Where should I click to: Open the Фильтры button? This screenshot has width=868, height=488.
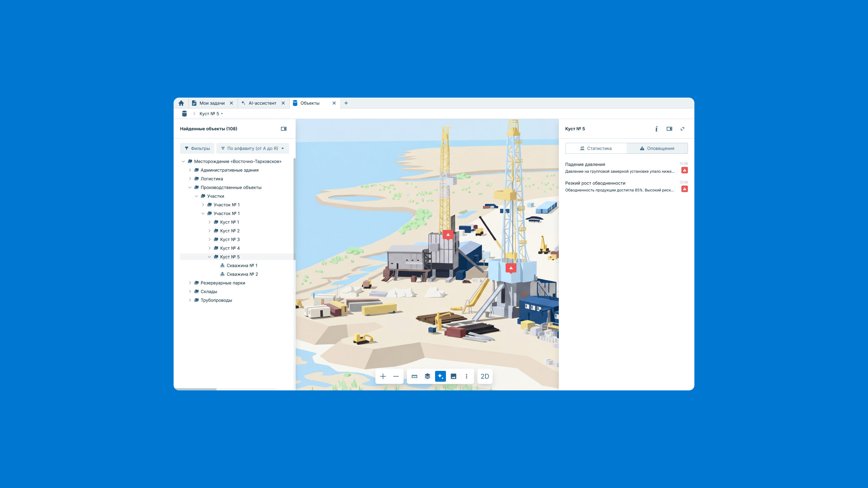coord(197,148)
